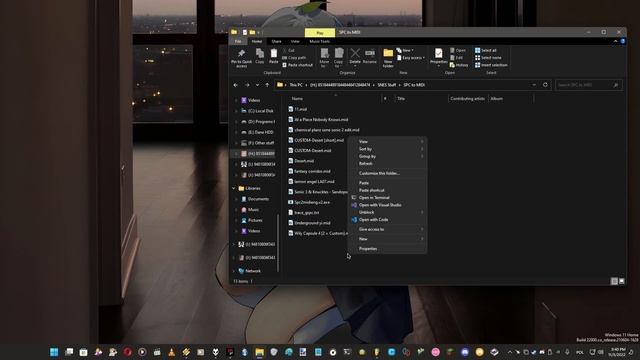Open the File tab
This screenshot has height=360, width=640.
click(x=238, y=41)
